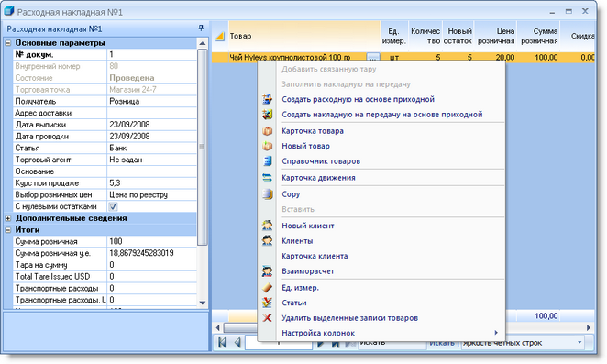Click the Copy pages icon
The width and height of the screenshot is (607, 364).
[x=267, y=194]
